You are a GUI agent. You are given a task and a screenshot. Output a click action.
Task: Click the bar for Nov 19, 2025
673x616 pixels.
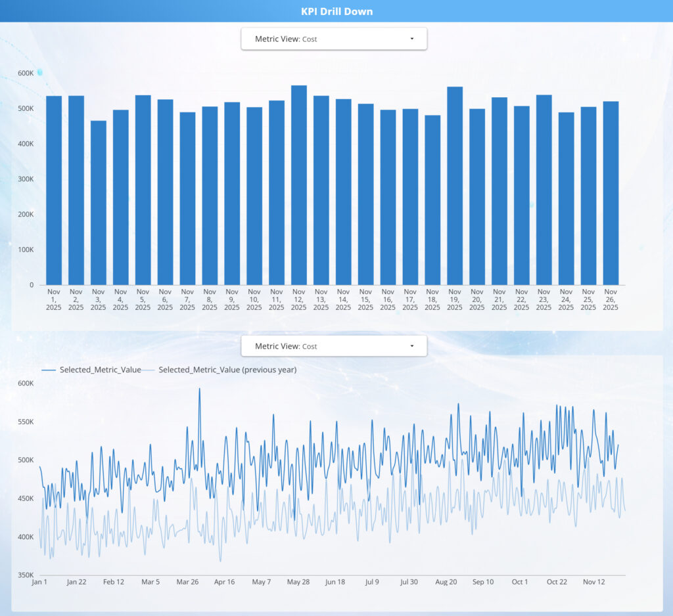(x=455, y=186)
